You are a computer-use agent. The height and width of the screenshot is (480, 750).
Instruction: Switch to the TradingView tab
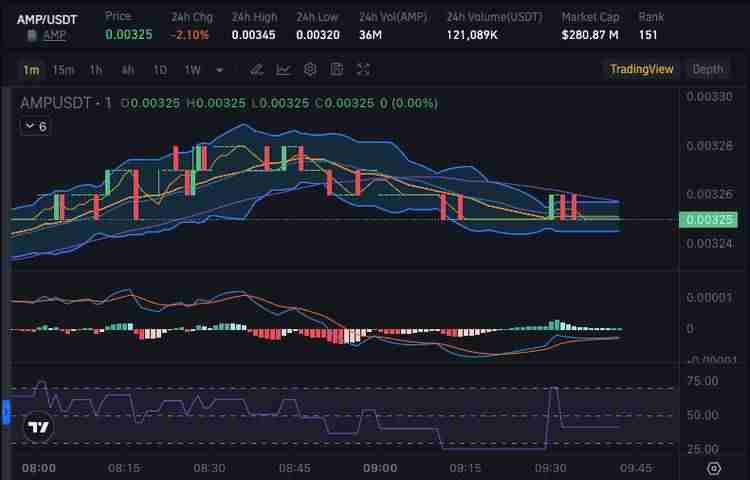pos(642,69)
